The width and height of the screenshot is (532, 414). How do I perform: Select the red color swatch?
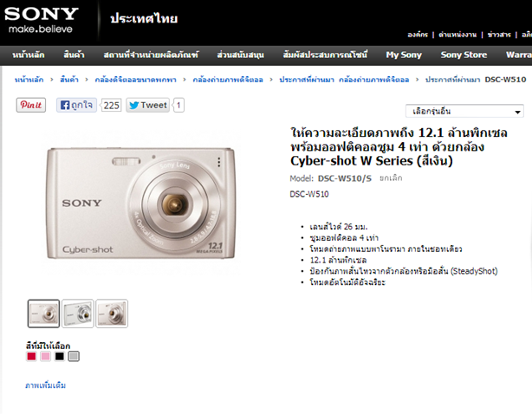point(31,356)
